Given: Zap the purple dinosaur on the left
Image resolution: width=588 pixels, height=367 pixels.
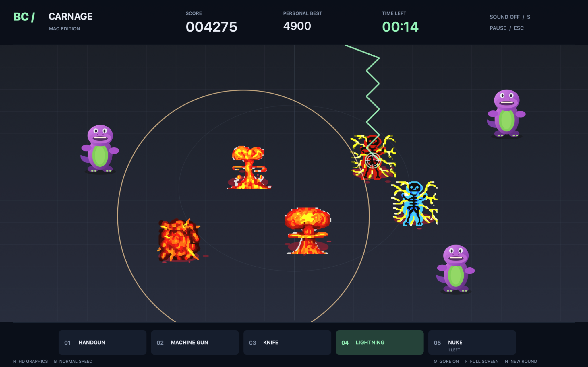Looking at the screenshot, I should (100, 149).
